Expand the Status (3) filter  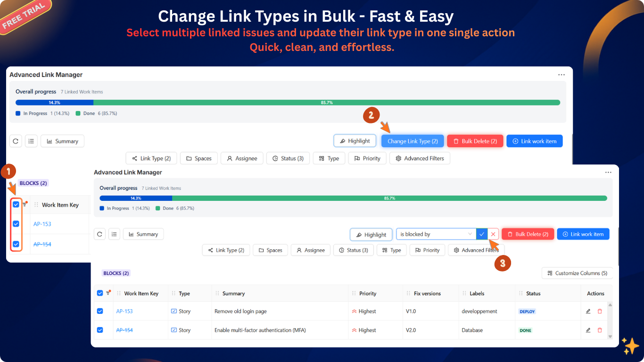pyautogui.click(x=353, y=250)
